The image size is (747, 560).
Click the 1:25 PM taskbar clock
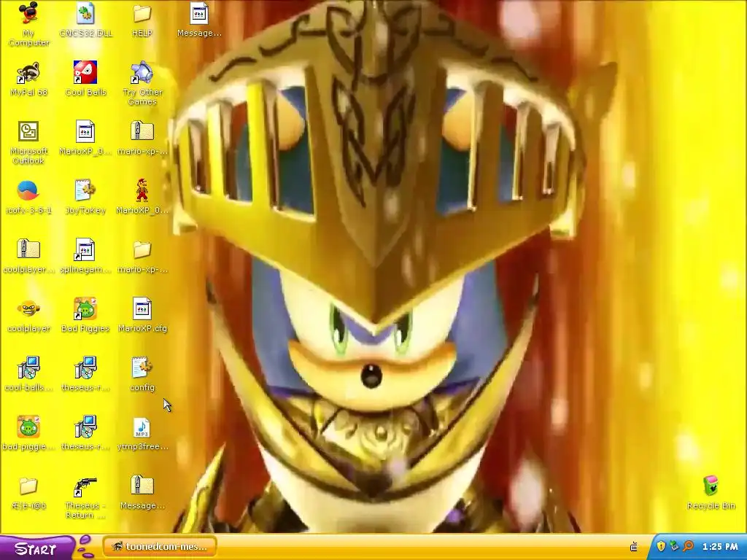pos(720,547)
